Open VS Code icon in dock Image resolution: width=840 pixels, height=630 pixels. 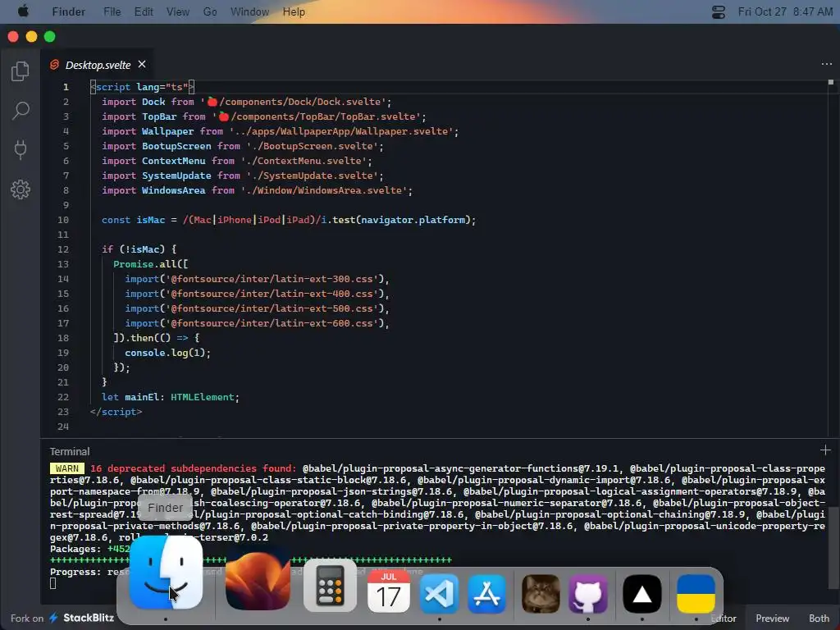pyautogui.click(x=440, y=594)
